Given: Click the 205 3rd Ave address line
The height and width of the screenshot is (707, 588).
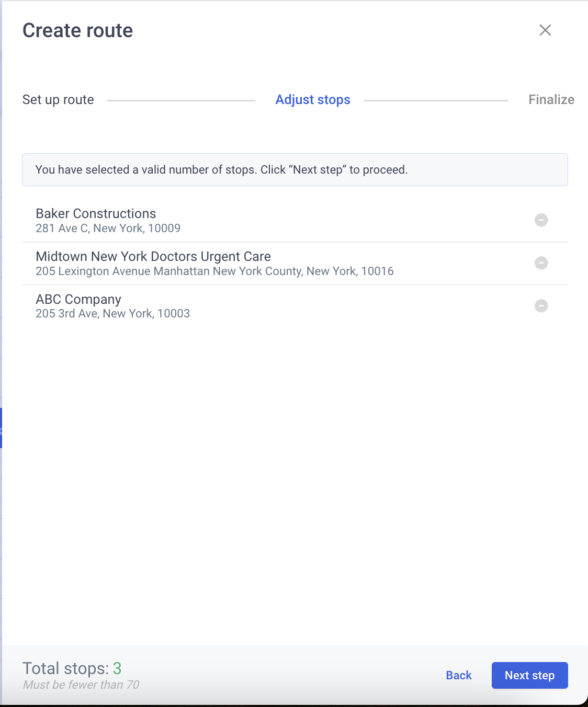Looking at the screenshot, I should pos(112,314).
